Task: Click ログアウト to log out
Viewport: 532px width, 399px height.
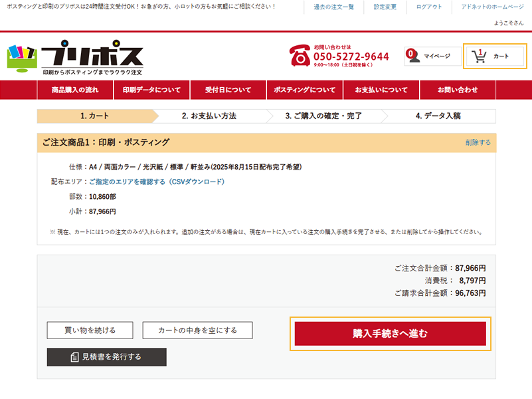Action: click(429, 7)
